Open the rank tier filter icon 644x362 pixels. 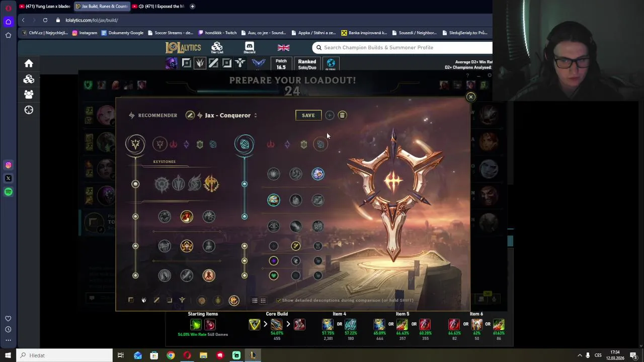coord(259,63)
